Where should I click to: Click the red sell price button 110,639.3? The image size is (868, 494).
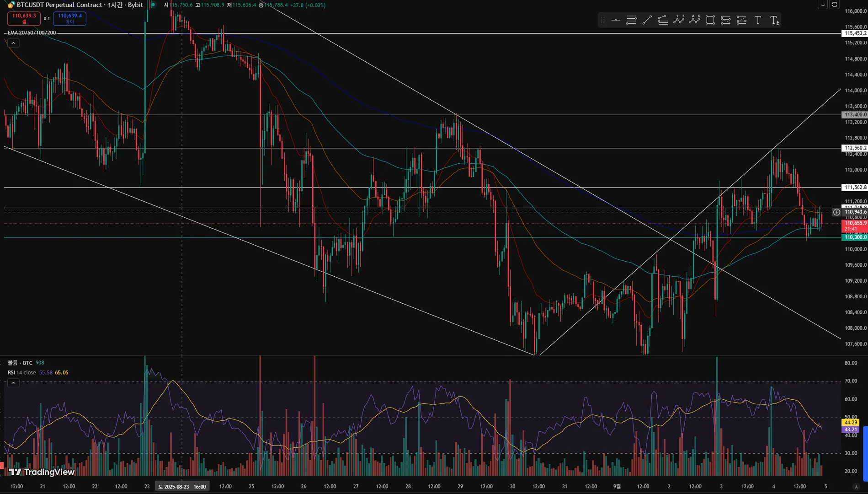pyautogui.click(x=24, y=18)
